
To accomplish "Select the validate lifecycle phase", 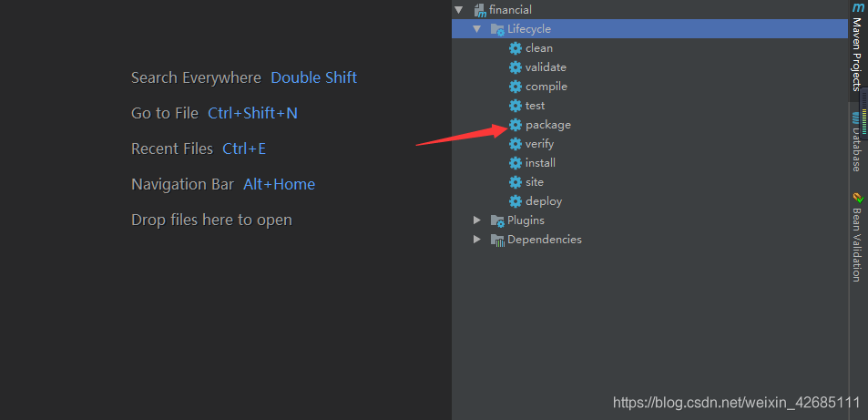I will pyautogui.click(x=546, y=67).
